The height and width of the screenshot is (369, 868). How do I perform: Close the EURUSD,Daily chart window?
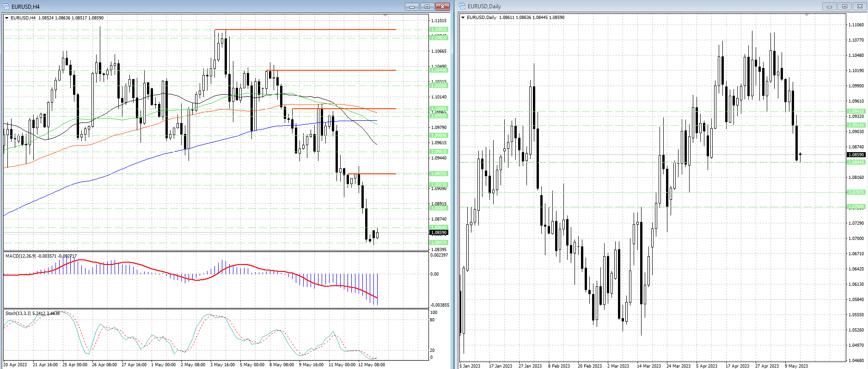(x=860, y=6)
